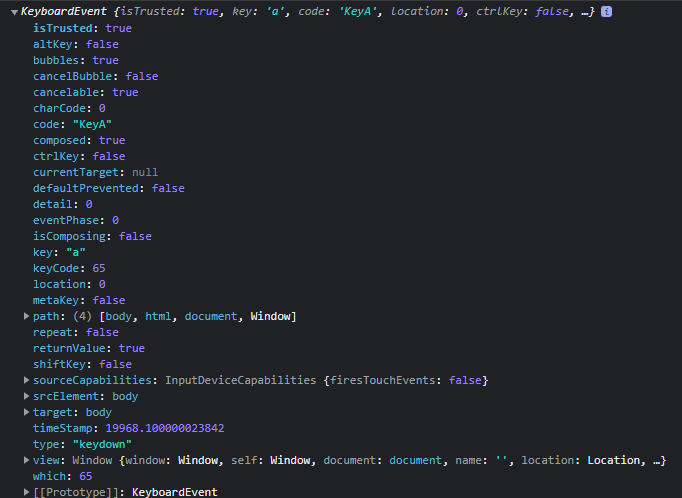Expand the srcElement body entry

pyautogui.click(x=26, y=396)
